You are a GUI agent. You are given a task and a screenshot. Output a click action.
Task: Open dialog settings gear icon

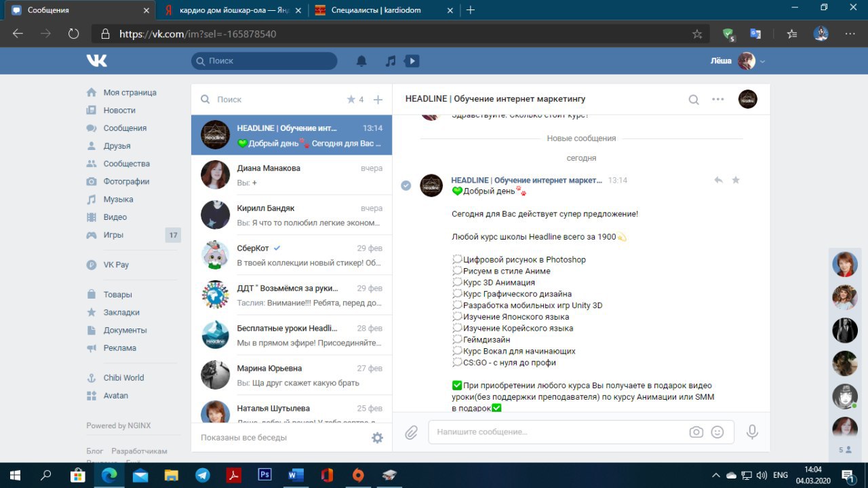click(378, 438)
